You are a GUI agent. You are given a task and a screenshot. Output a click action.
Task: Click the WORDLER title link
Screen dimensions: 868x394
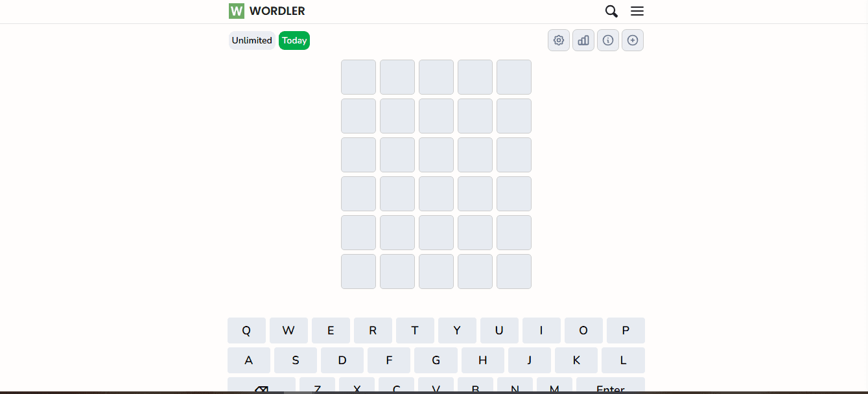pyautogui.click(x=277, y=11)
